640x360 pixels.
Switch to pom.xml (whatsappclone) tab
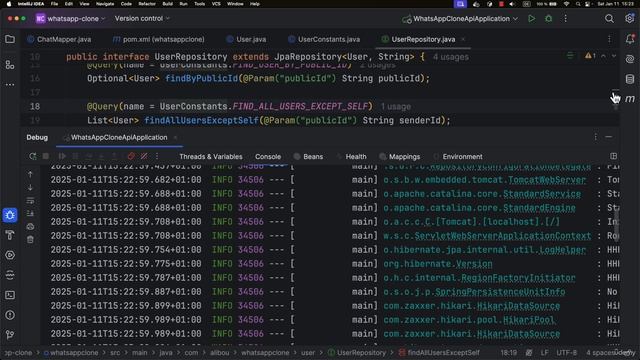(x=159, y=40)
